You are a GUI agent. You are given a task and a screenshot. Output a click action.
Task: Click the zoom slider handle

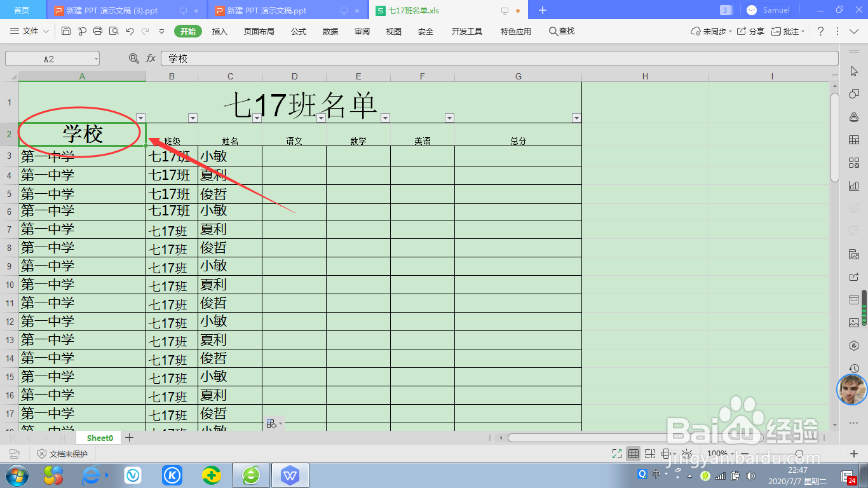(799, 454)
